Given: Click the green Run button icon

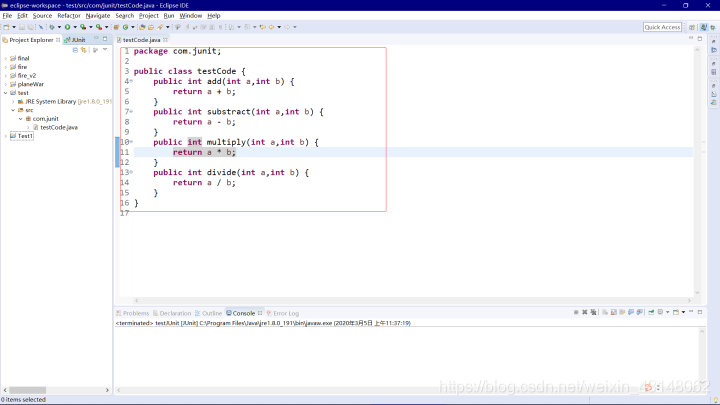Looking at the screenshot, I should pyautogui.click(x=68, y=27).
